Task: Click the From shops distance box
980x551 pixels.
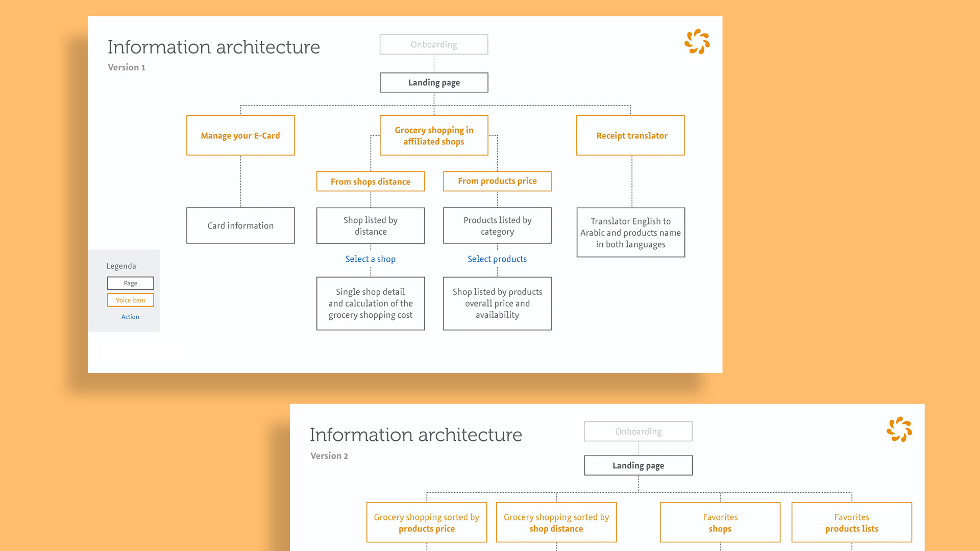Action: coord(371,182)
